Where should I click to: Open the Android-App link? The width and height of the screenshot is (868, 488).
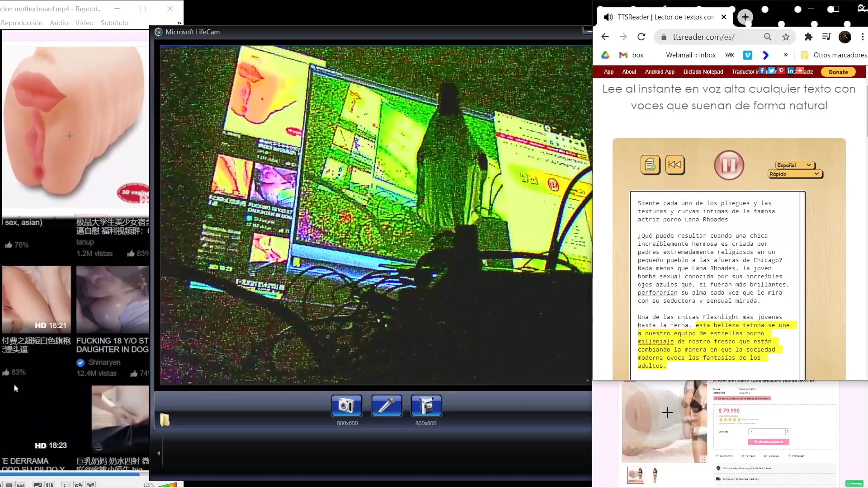[660, 72]
